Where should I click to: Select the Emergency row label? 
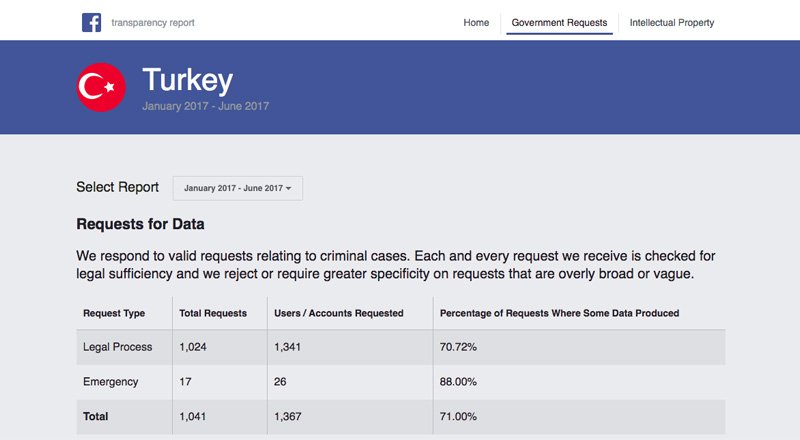click(x=111, y=382)
